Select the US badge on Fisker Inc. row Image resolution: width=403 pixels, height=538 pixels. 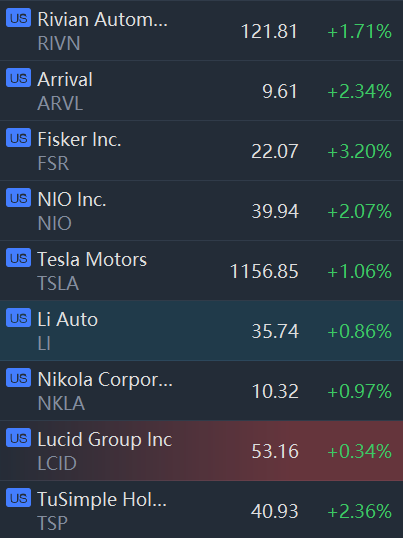19,138
